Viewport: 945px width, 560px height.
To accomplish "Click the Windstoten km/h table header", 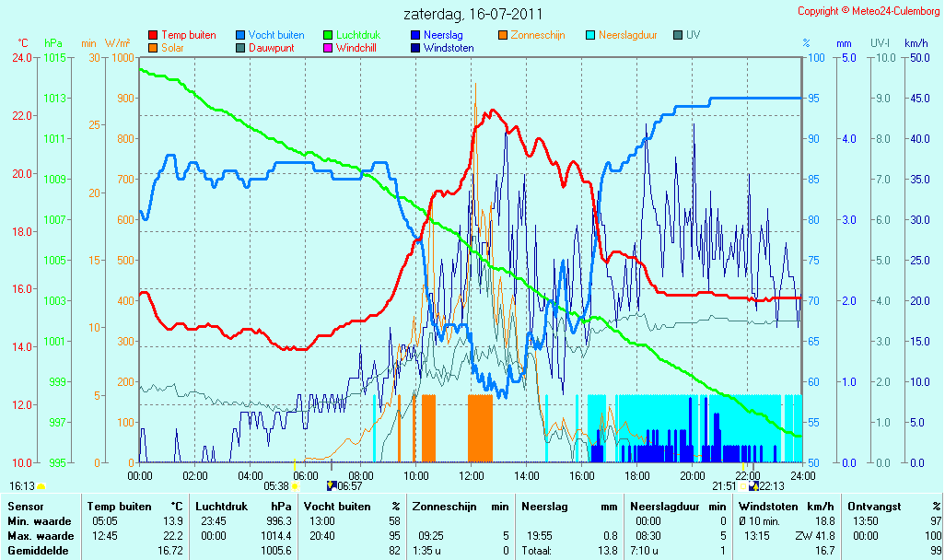I will click(x=786, y=507).
